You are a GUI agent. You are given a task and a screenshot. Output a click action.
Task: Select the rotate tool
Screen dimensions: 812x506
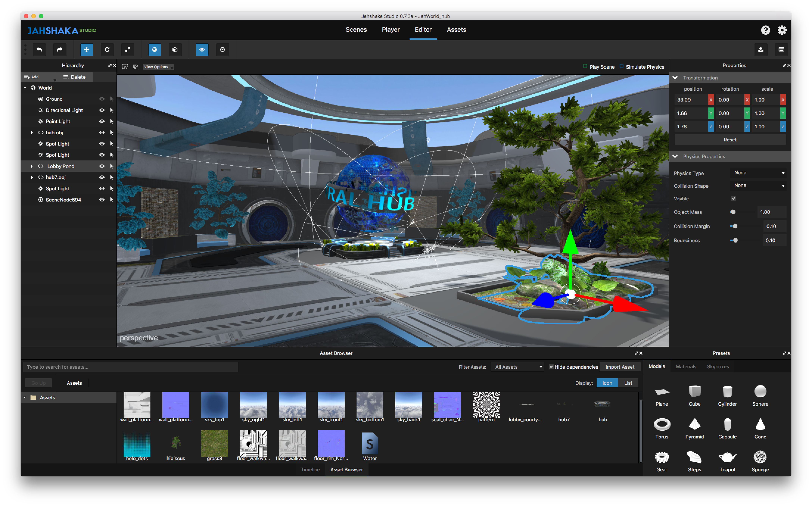pos(107,49)
